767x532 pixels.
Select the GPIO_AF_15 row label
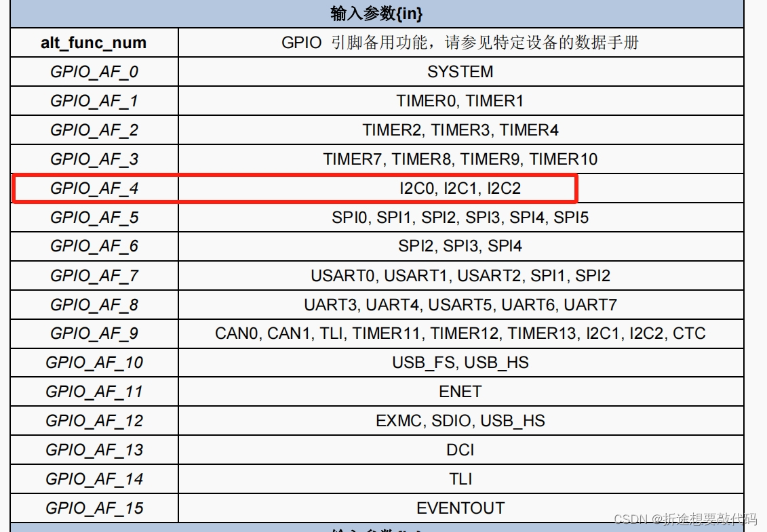point(93,508)
